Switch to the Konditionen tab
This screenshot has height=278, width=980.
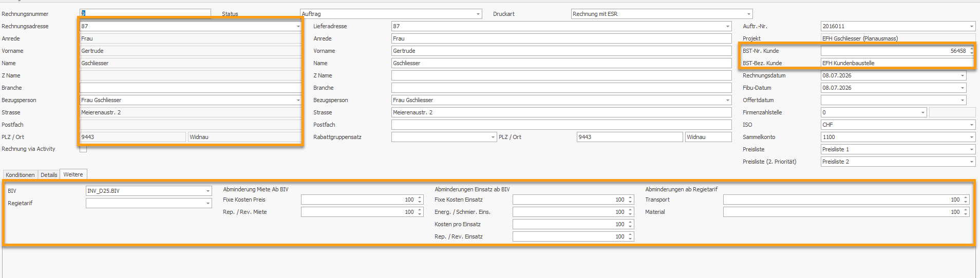click(x=21, y=175)
